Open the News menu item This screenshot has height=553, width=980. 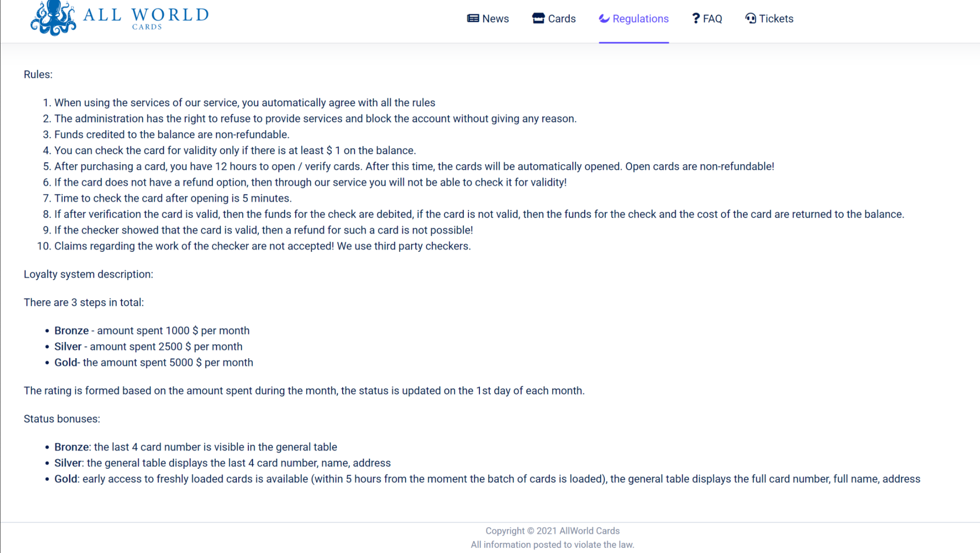click(495, 19)
